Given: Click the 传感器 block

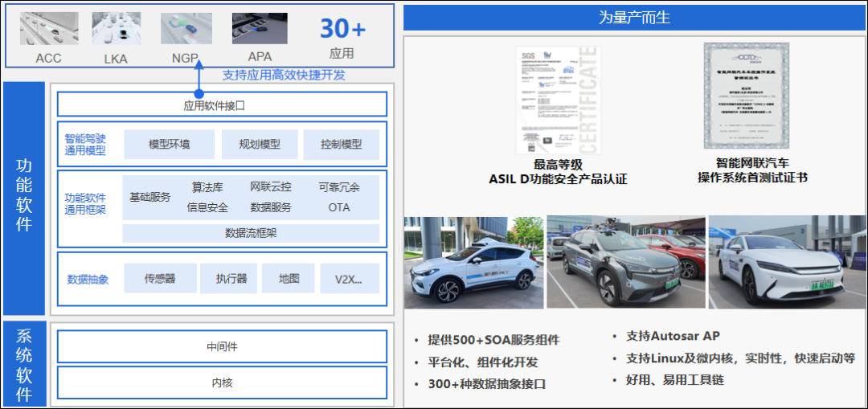Looking at the screenshot, I should 160,279.
